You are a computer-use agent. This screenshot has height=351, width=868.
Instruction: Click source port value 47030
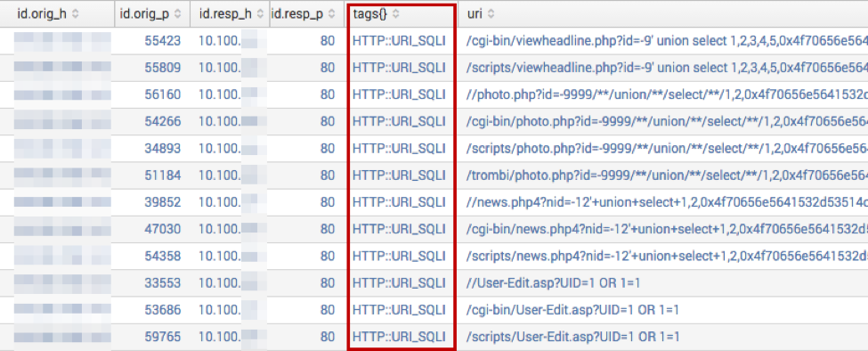(163, 229)
